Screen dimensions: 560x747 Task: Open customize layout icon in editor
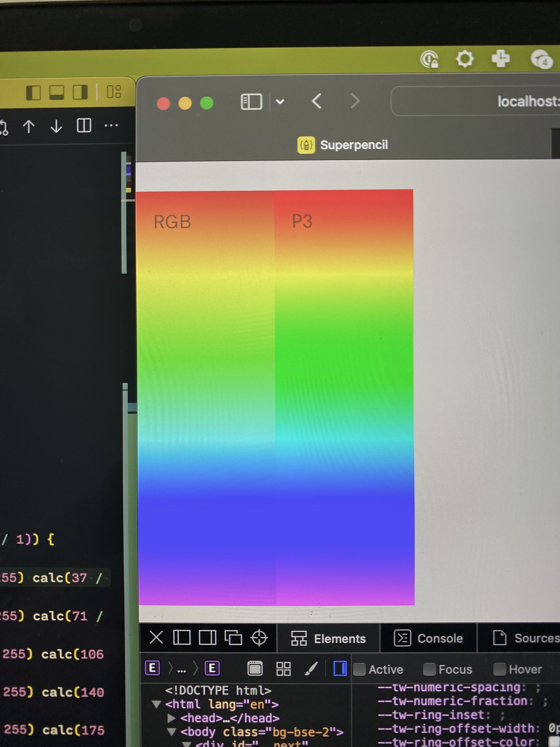114,92
